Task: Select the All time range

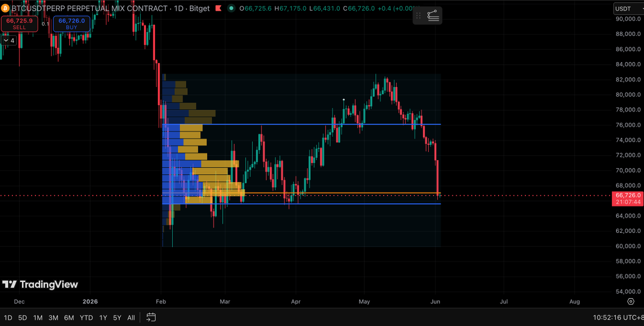Action: click(131, 317)
